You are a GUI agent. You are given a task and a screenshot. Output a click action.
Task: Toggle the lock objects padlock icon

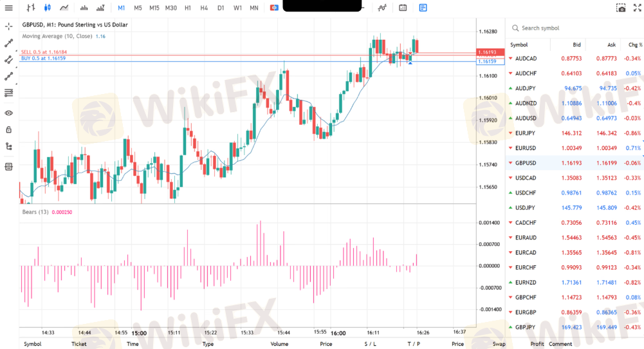tap(8, 129)
